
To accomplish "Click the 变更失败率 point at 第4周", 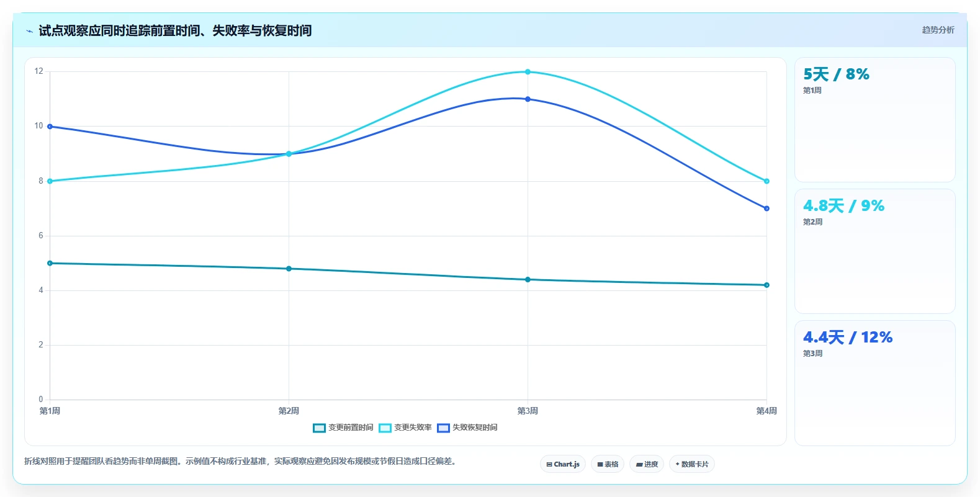I will (766, 181).
